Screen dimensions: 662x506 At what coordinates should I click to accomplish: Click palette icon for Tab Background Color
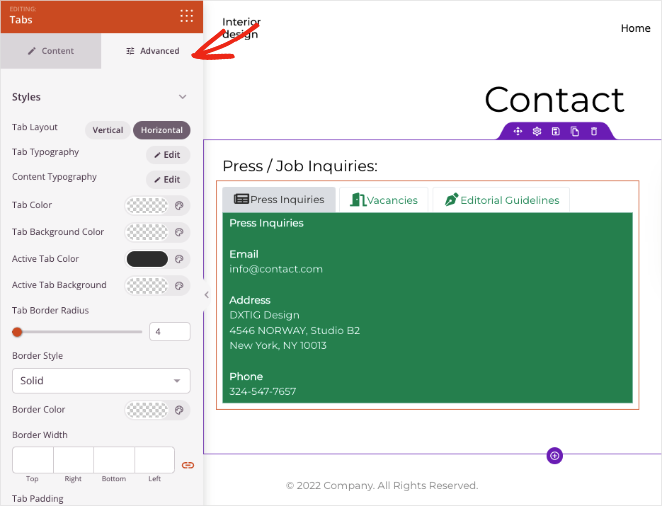pyautogui.click(x=179, y=232)
